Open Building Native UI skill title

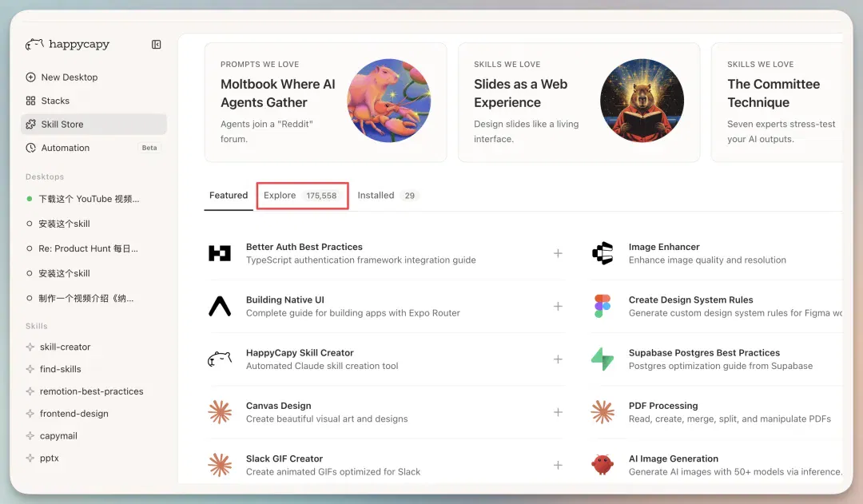pos(285,300)
